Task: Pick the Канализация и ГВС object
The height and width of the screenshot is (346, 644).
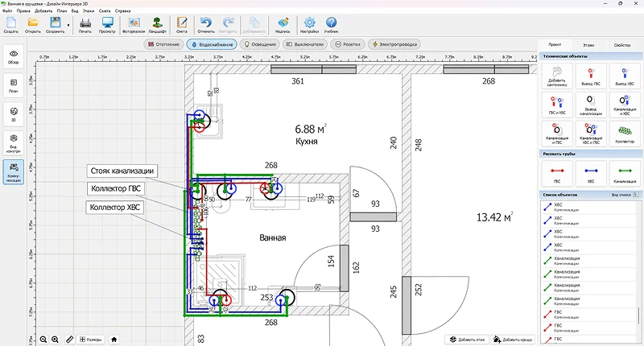Action: pyautogui.click(x=557, y=134)
